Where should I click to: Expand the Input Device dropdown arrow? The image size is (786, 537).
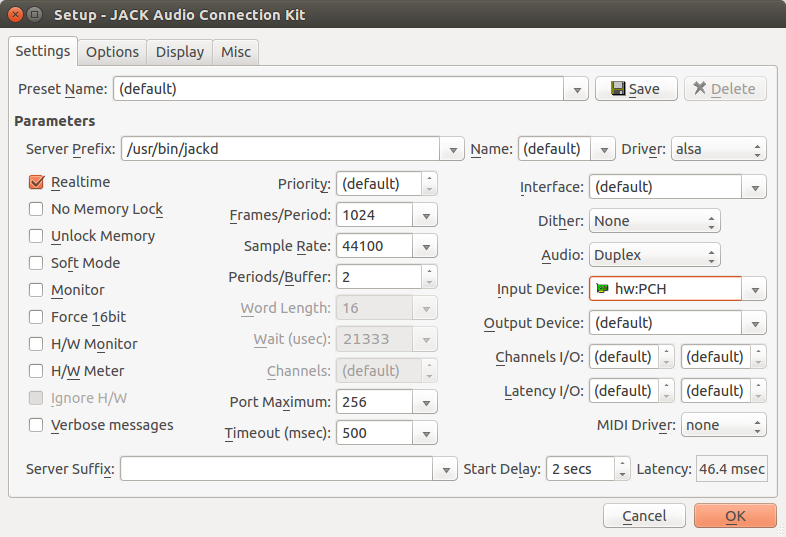[754, 289]
